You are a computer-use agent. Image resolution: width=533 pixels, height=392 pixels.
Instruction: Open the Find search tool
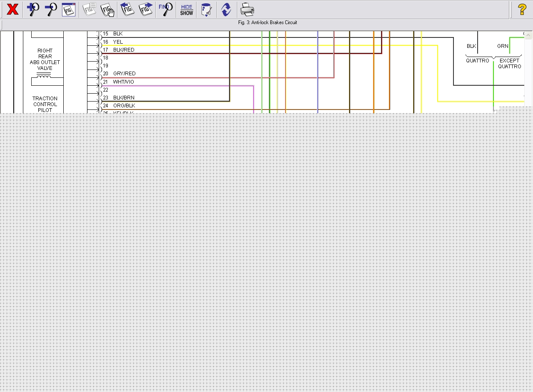pos(166,9)
